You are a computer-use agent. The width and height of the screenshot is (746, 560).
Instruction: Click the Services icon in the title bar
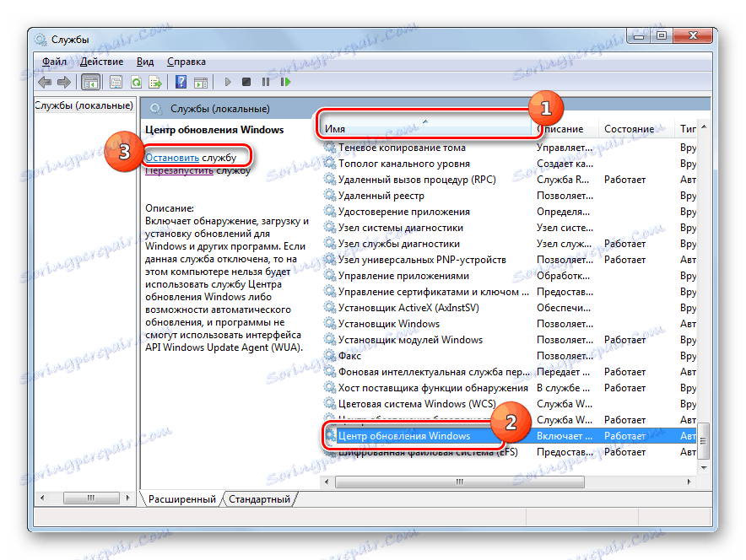pos(41,40)
